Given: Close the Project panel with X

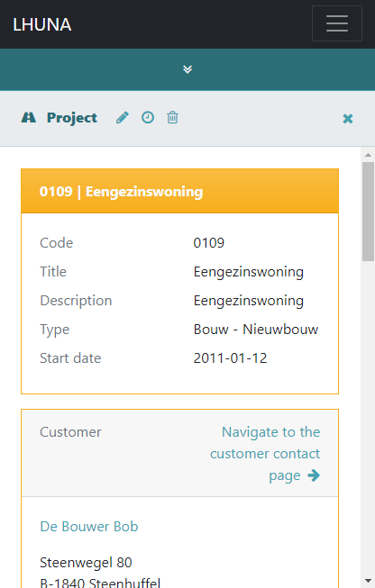Looking at the screenshot, I should [x=348, y=119].
